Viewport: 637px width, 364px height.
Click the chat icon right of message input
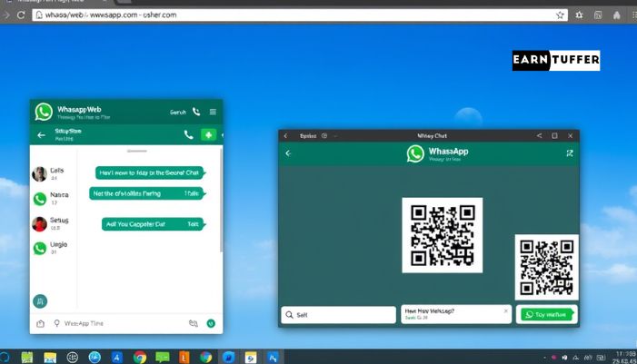[x=194, y=323]
